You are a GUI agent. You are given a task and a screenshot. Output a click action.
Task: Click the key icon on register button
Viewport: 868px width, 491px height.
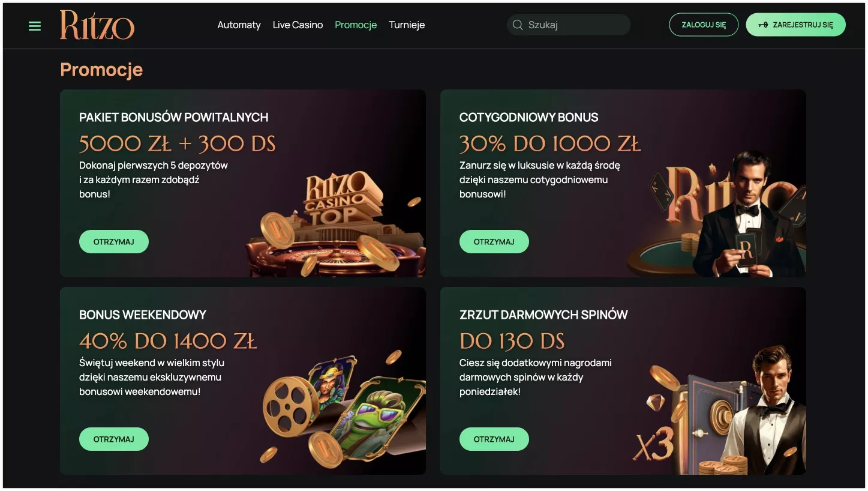[x=763, y=25]
